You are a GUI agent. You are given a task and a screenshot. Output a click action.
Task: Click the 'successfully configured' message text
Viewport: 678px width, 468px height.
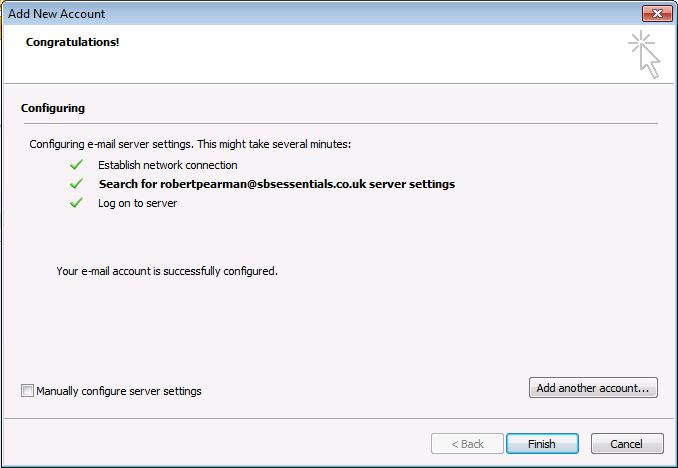tap(167, 271)
